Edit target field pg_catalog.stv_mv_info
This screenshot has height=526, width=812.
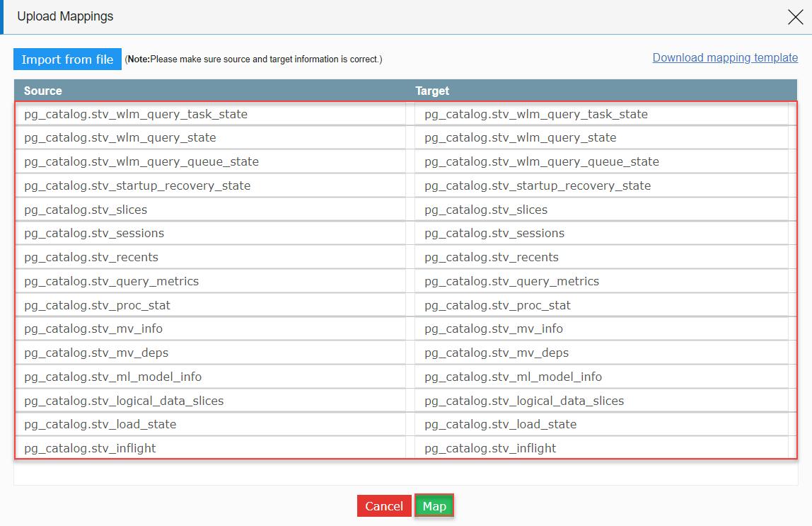601,328
